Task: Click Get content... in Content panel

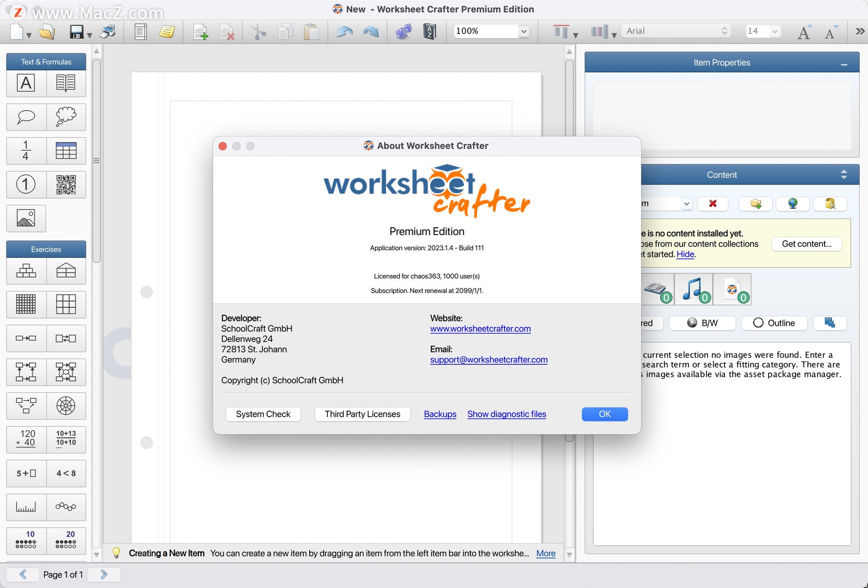Action: point(807,244)
